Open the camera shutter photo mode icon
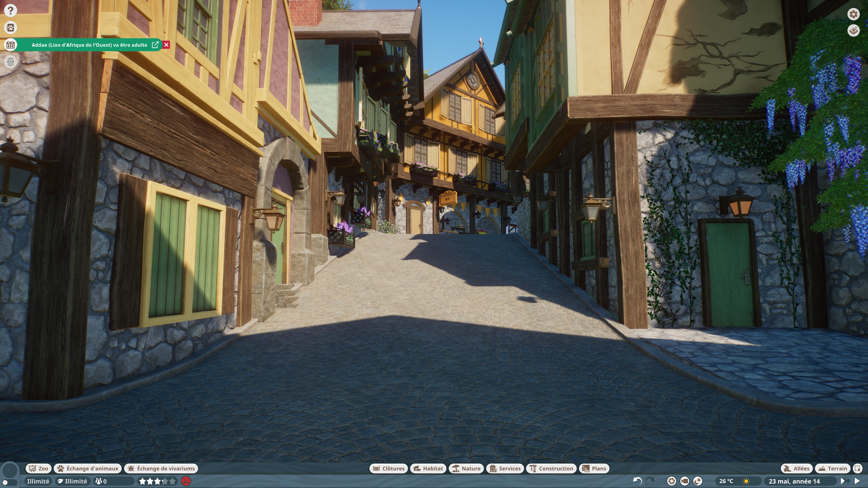 672,481
